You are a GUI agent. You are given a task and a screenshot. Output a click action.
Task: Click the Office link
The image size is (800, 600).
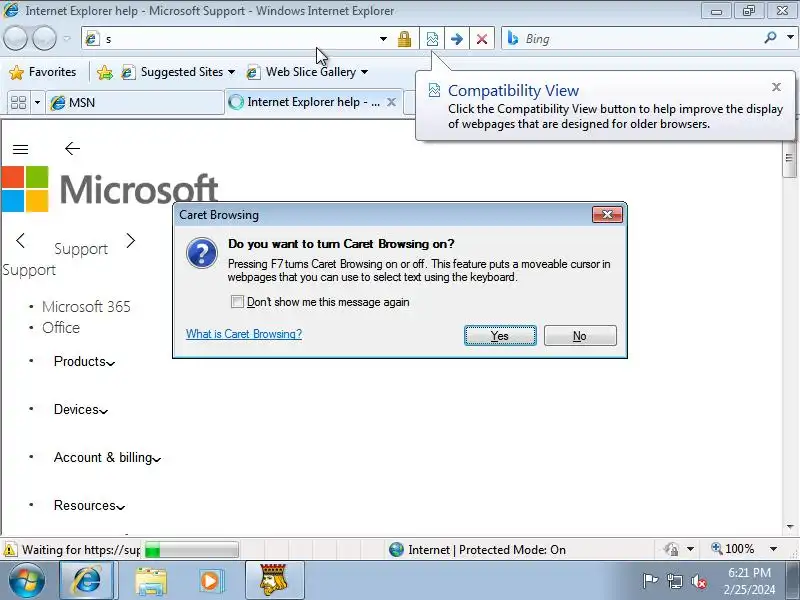(x=61, y=328)
